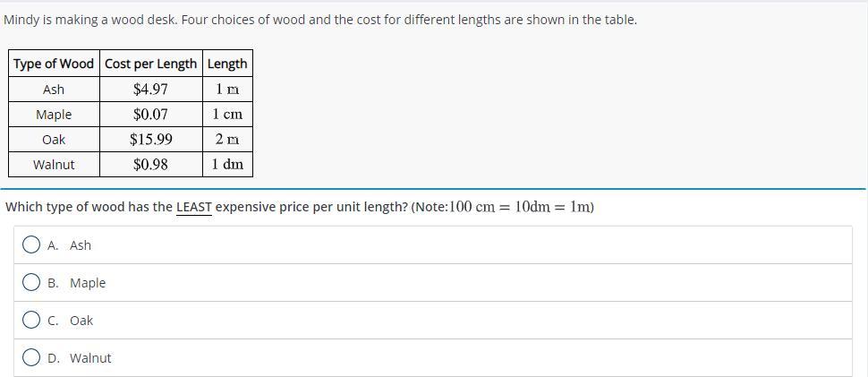Click the underlined word LEAST in question

coord(194,208)
